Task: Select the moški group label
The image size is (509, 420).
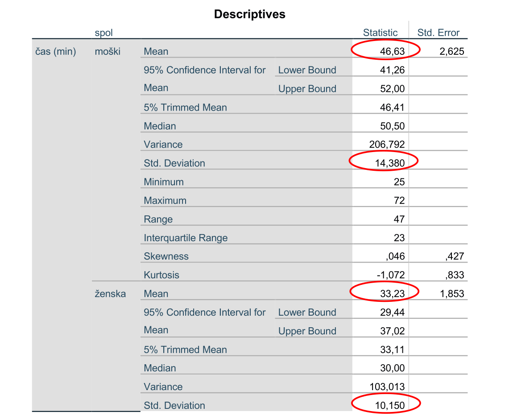Action: tap(108, 51)
